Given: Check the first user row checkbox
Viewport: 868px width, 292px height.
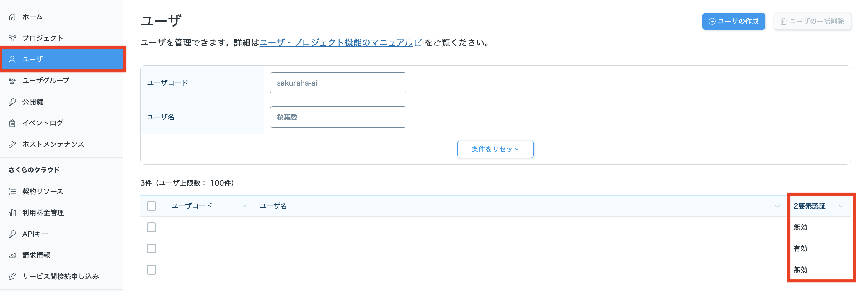Looking at the screenshot, I should pos(152,227).
